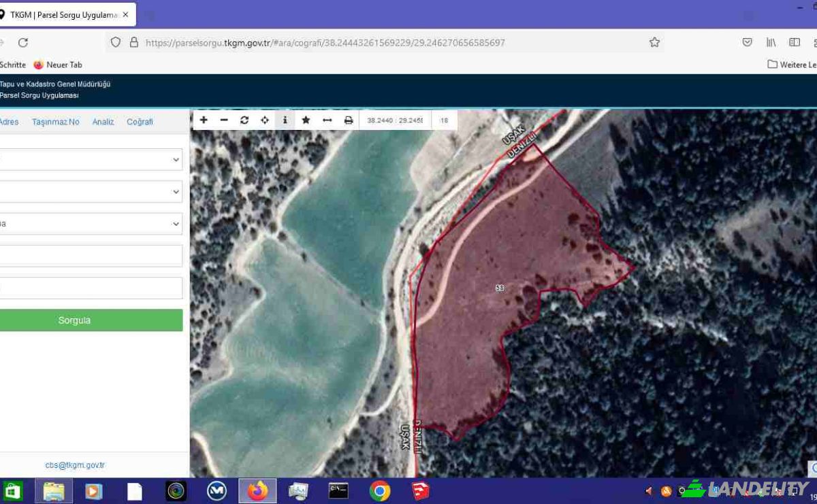The height and width of the screenshot is (504, 817).
Task: Switch to the Analiz tab
Action: [103, 122]
